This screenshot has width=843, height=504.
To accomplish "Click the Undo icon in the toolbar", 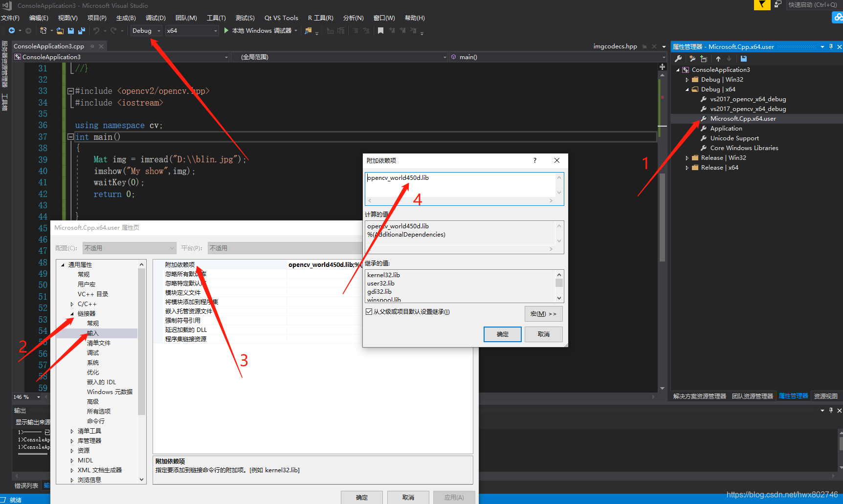I will [96, 30].
